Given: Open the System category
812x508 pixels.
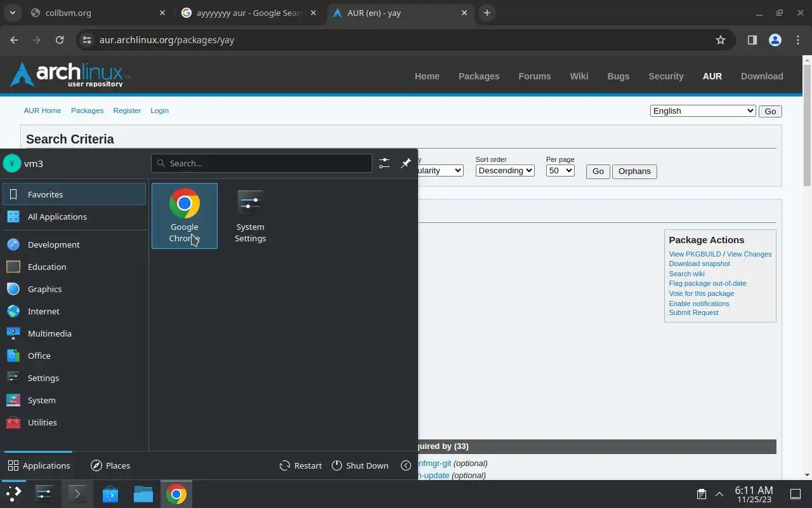Looking at the screenshot, I should (74, 400).
